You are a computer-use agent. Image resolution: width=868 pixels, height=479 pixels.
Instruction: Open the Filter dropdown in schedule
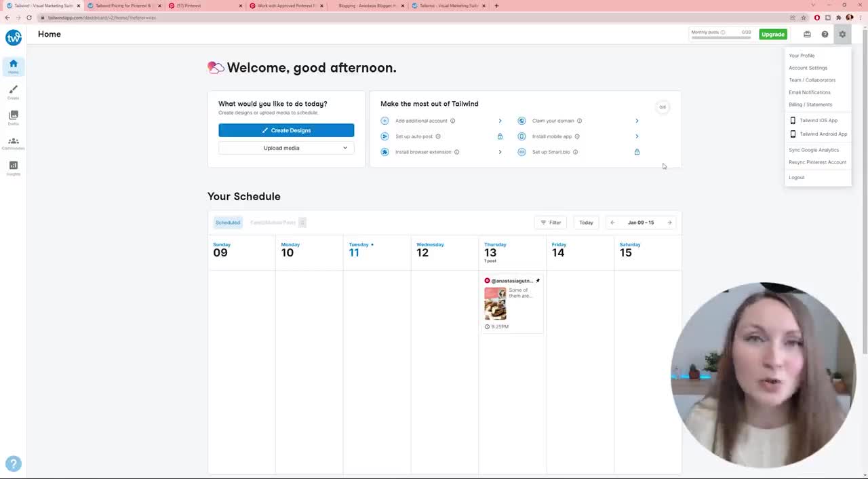[x=551, y=223]
